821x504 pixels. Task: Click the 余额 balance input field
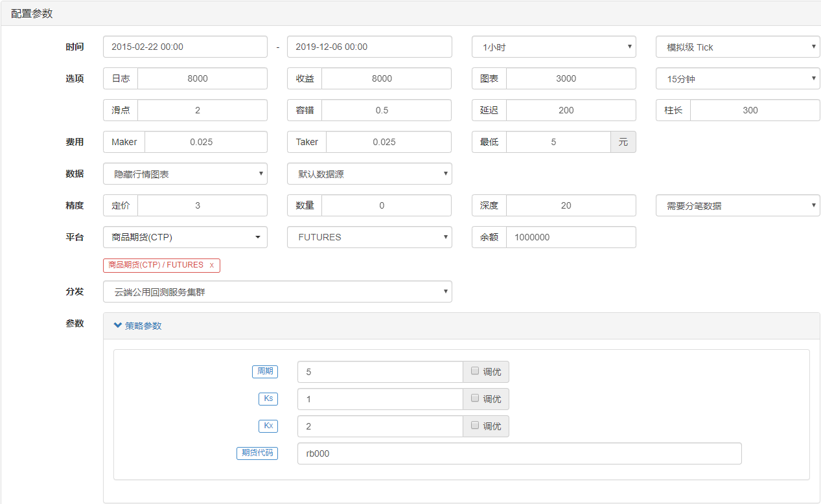point(570,238)
